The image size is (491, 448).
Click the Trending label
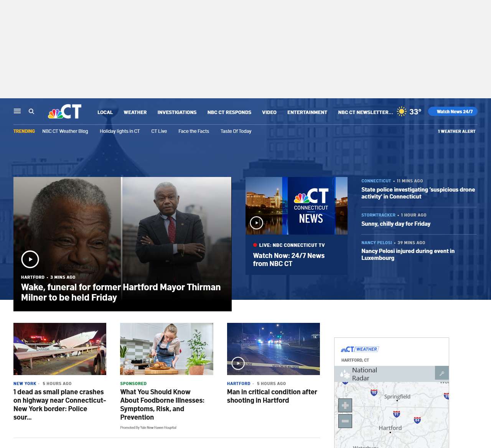(24, 131)
